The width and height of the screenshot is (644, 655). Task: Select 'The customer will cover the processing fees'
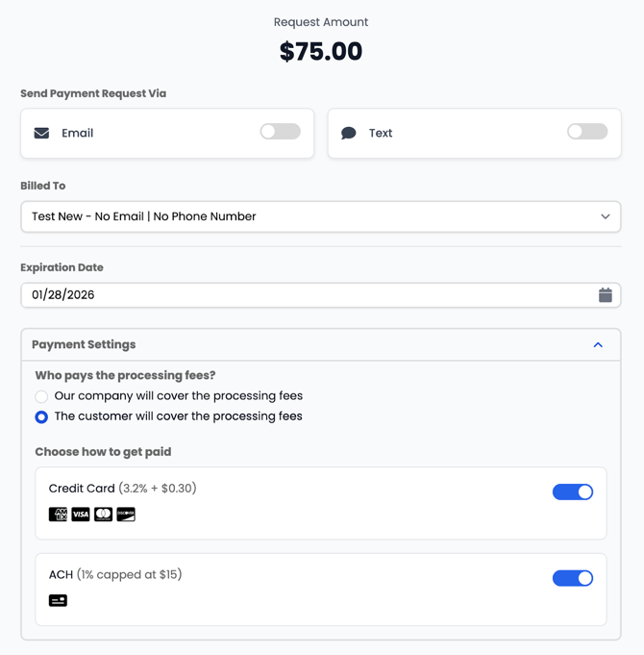pyautogui.click(x=41, y=417)
